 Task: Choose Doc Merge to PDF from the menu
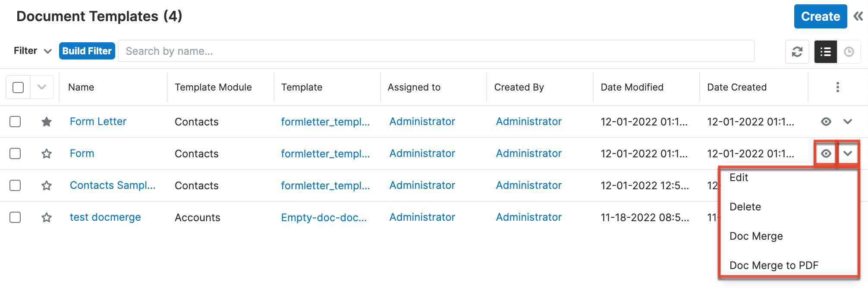point(774,265)
